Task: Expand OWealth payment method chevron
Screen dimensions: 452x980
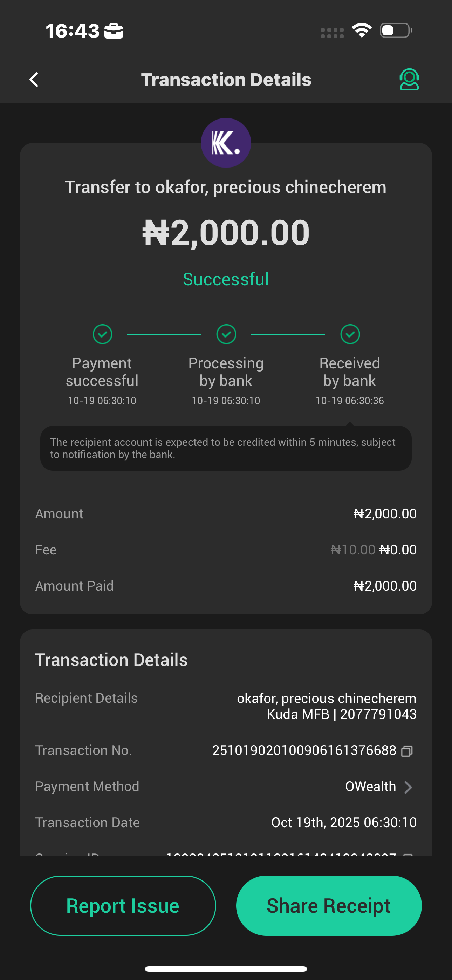Action: coord(408,787)
